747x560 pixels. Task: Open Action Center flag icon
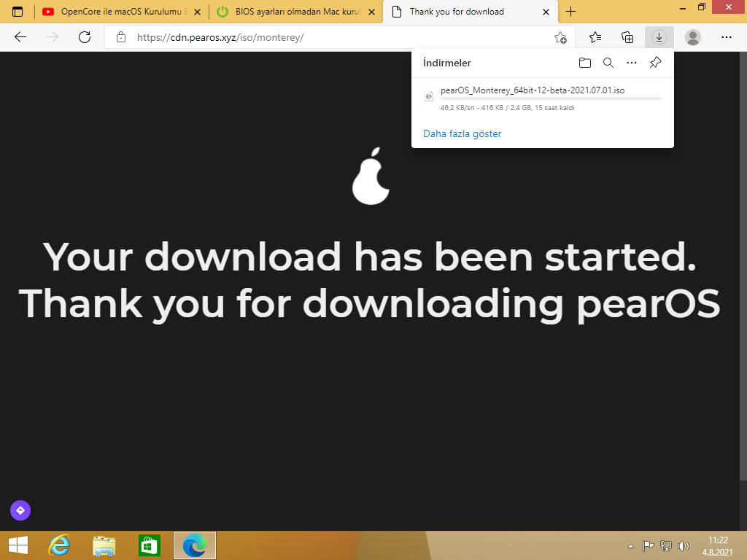[x=648, y=545]
